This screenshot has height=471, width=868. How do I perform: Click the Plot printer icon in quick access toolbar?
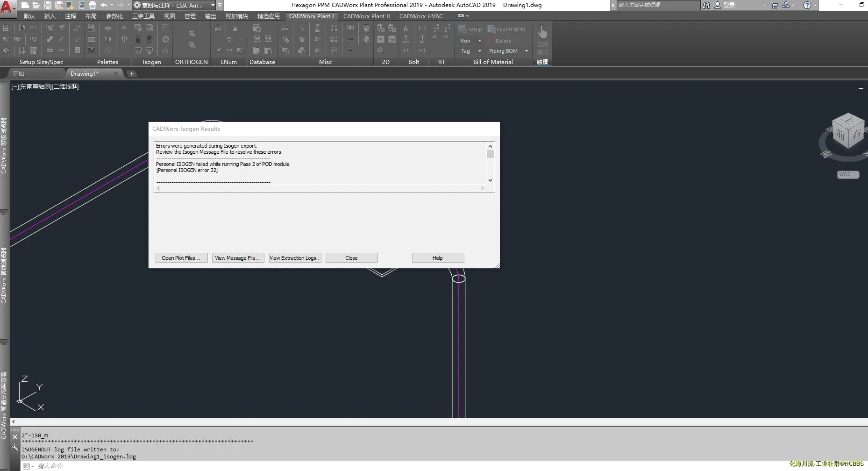[x=92, y=5]
